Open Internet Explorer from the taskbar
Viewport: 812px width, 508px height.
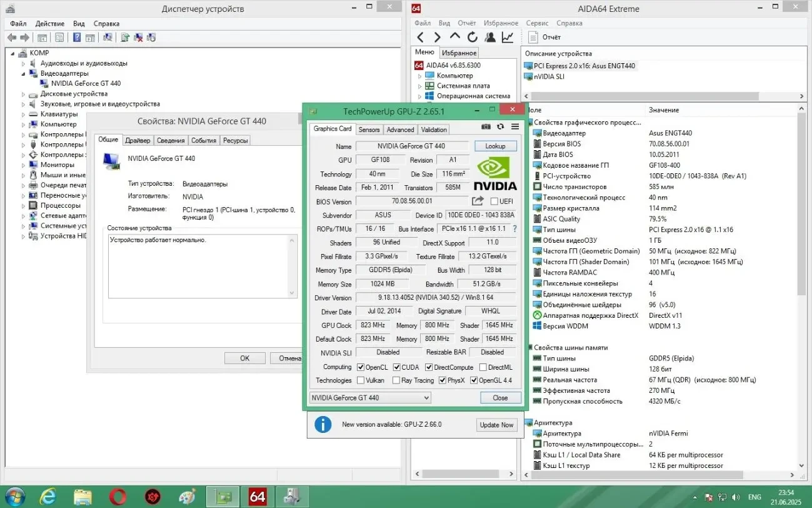[48, 497]
